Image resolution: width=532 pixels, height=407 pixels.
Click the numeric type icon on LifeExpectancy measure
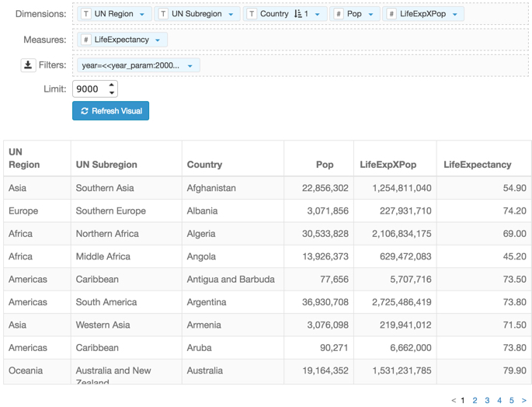[x=86, y=40]
